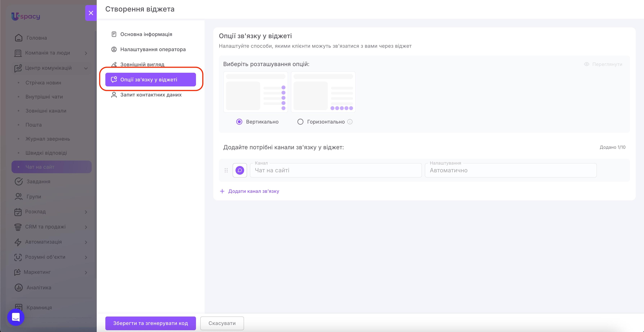
Task: Click the Uspacy logo icon
Action: (x=15, y=17)
